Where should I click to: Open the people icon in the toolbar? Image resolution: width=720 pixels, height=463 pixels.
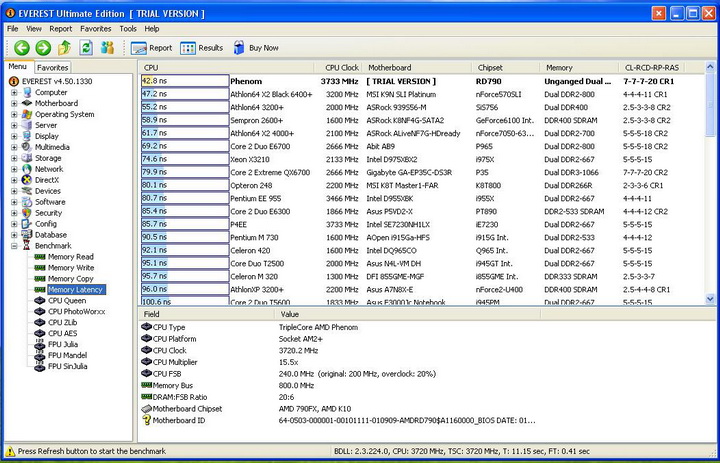pos(107,48)
